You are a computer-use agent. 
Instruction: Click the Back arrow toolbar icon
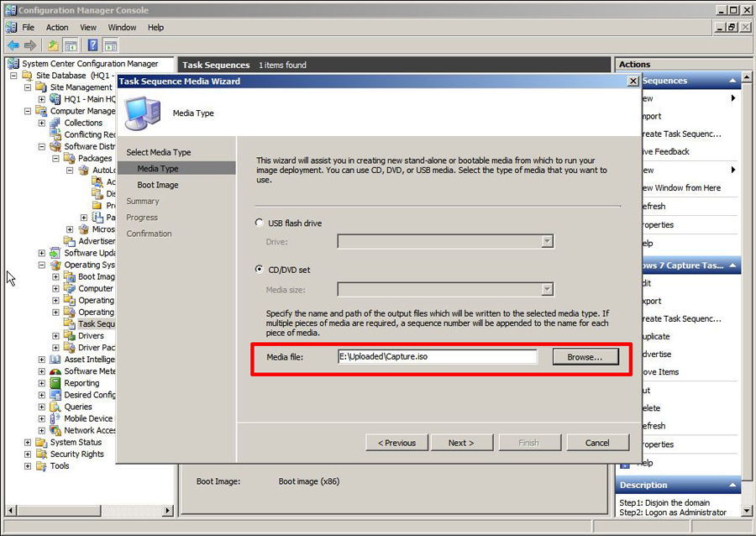(13, 45)
